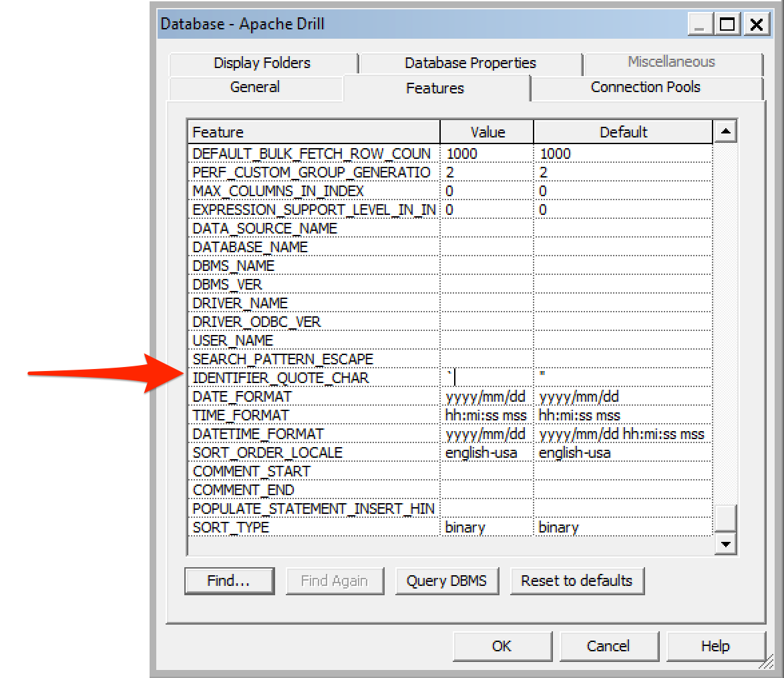Click the TIME_FORMAT value cell

coord(487,415)
